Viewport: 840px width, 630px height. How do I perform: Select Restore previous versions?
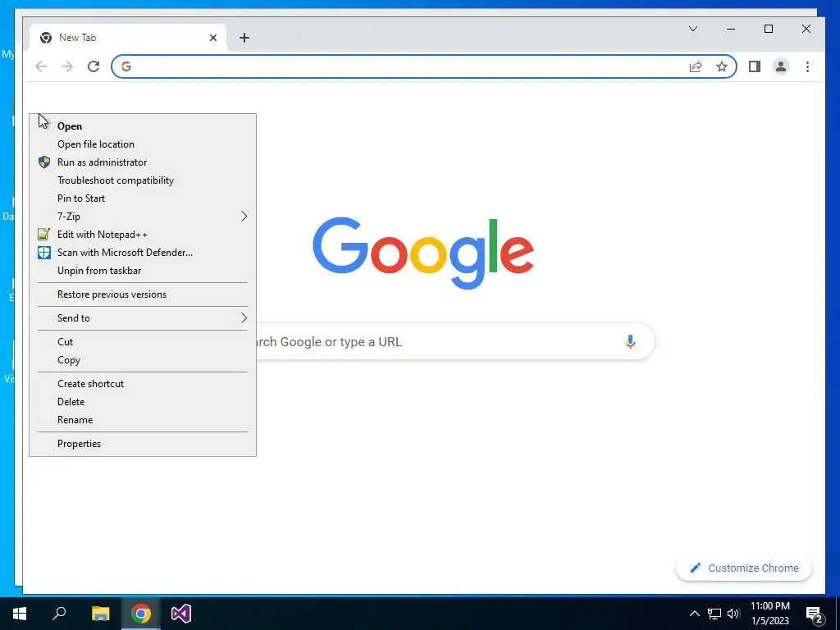pos(142,294)
